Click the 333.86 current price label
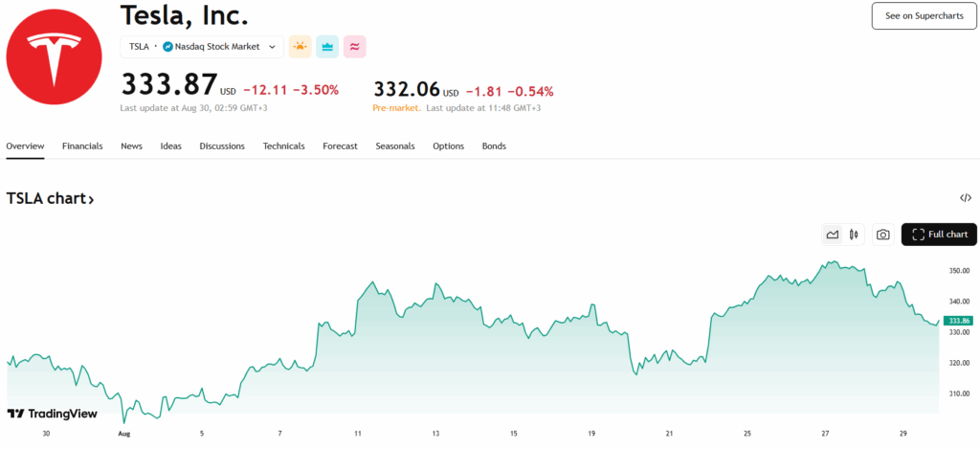 point(959,321)
